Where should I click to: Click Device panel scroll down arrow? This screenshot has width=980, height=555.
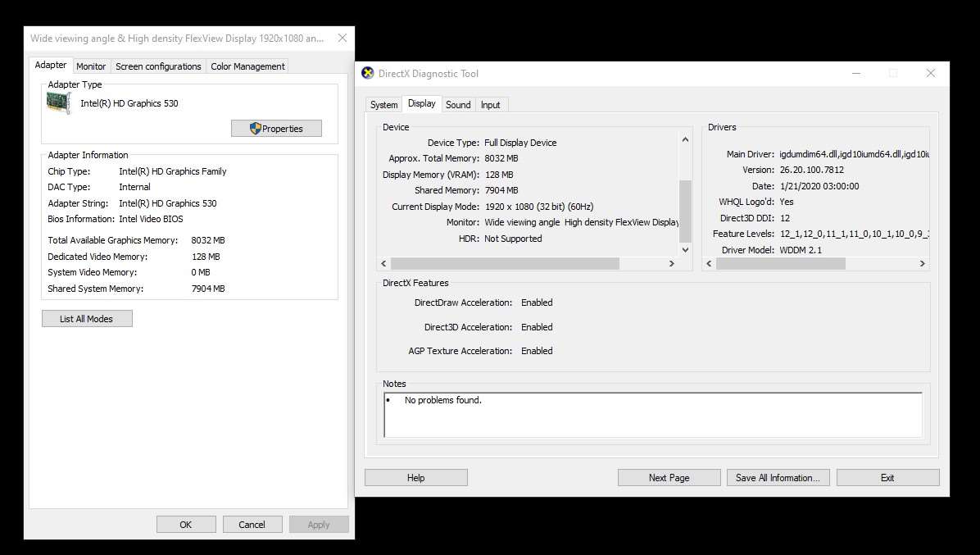click(x=685, y=249)
